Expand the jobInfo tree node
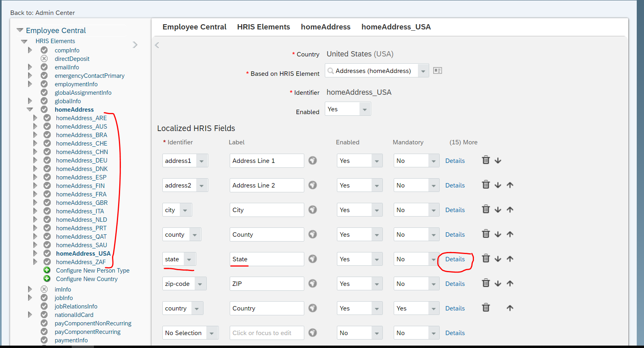This screenshot has width=644, height=348. tap(30, 298)
